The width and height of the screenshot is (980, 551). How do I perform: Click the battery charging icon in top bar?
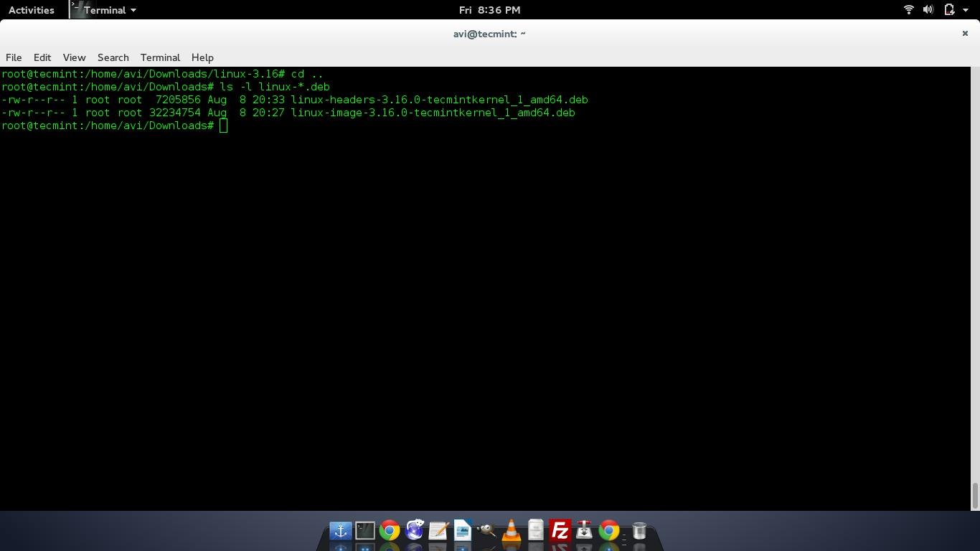pyautogui.click(x=948, y=10)
